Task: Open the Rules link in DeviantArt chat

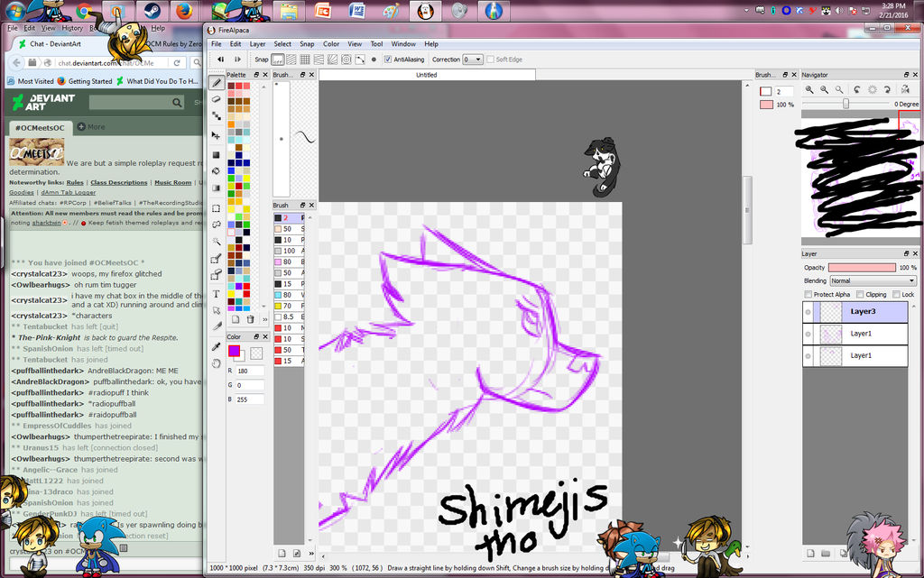Action: click(x=75, y=182)
